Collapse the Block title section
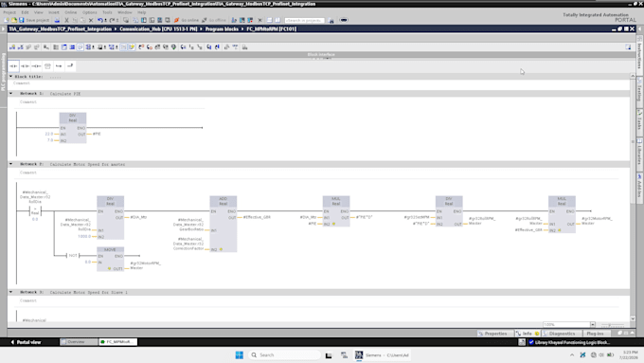The image size is (644, 363). point(11,77)
